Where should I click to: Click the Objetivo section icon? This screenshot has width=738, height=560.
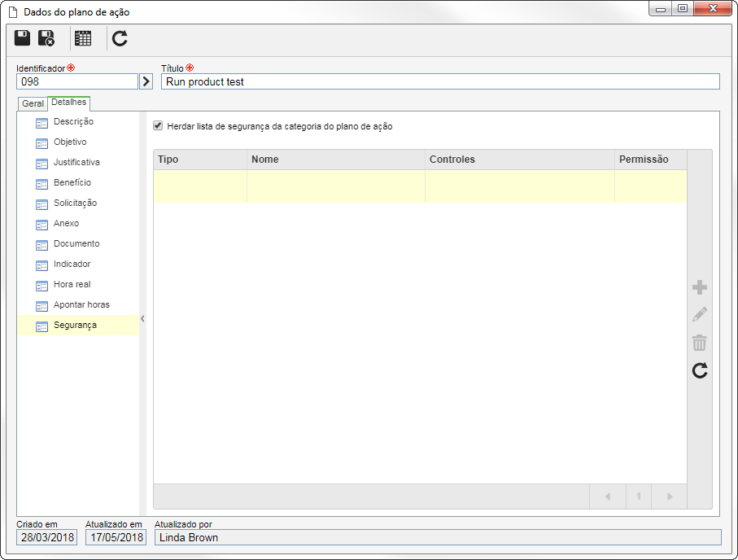(x=41, y=143)
